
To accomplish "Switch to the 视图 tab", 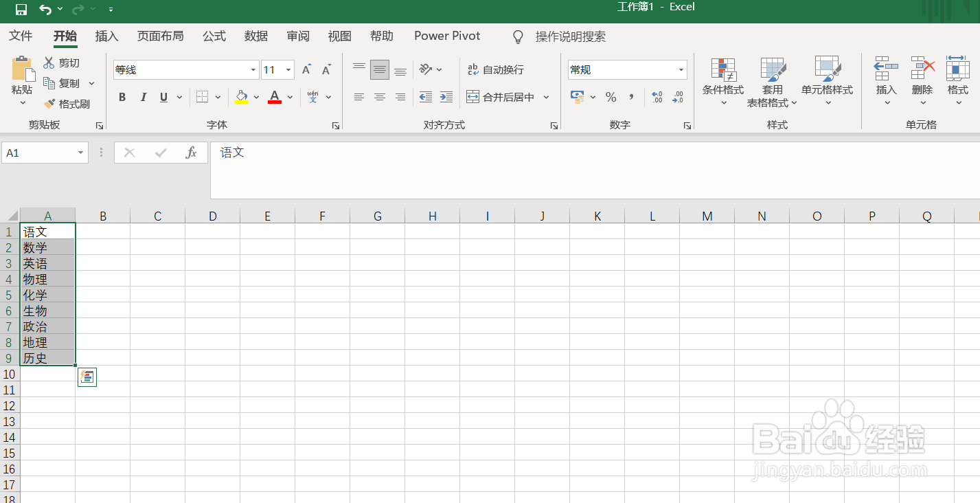I will [x=340, y=36].
